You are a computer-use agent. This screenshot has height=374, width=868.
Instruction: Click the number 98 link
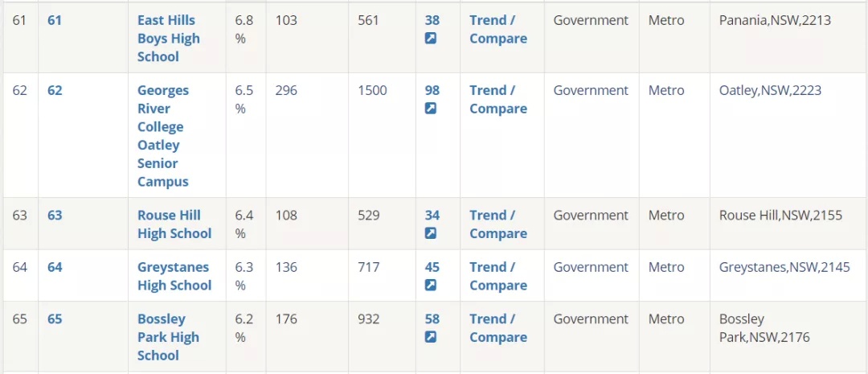432,90
